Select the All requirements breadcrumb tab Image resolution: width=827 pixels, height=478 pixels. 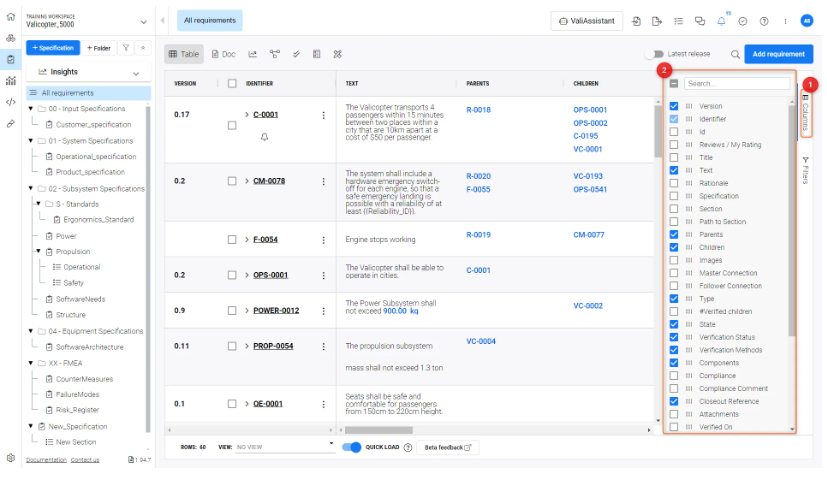point(209,21)
